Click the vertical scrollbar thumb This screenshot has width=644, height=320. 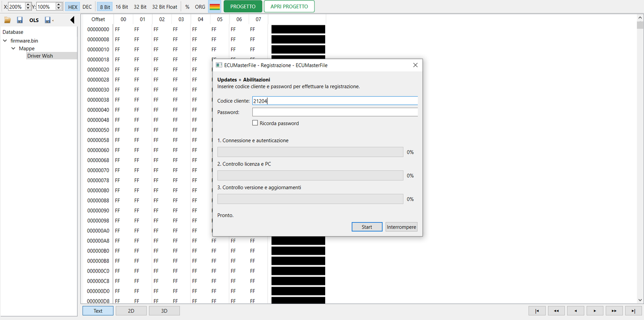640,25
